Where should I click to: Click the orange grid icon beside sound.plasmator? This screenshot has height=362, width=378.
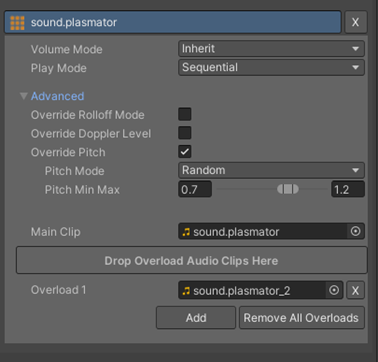(17, 23)
